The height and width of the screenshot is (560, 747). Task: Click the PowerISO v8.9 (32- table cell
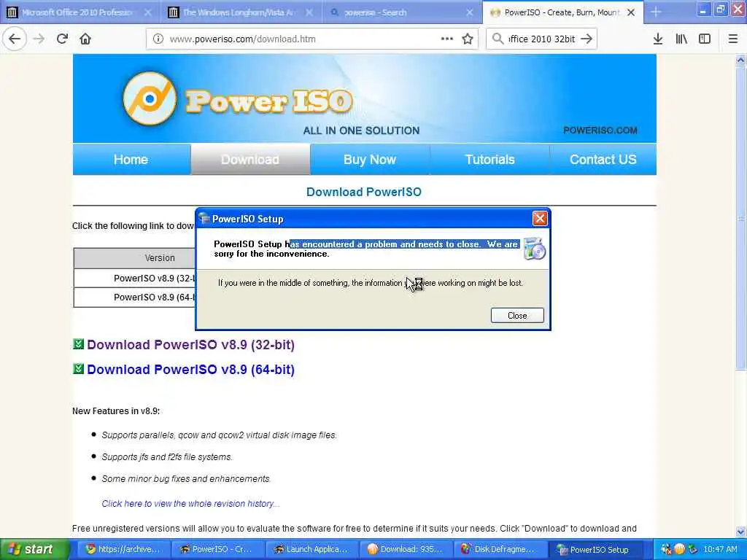tap(134, 278)
